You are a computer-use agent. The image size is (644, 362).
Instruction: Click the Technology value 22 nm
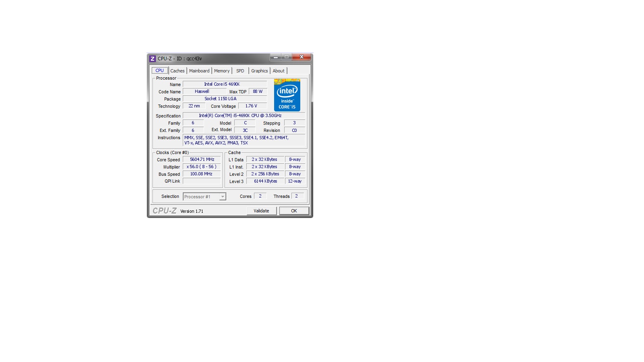click(194, 106)
